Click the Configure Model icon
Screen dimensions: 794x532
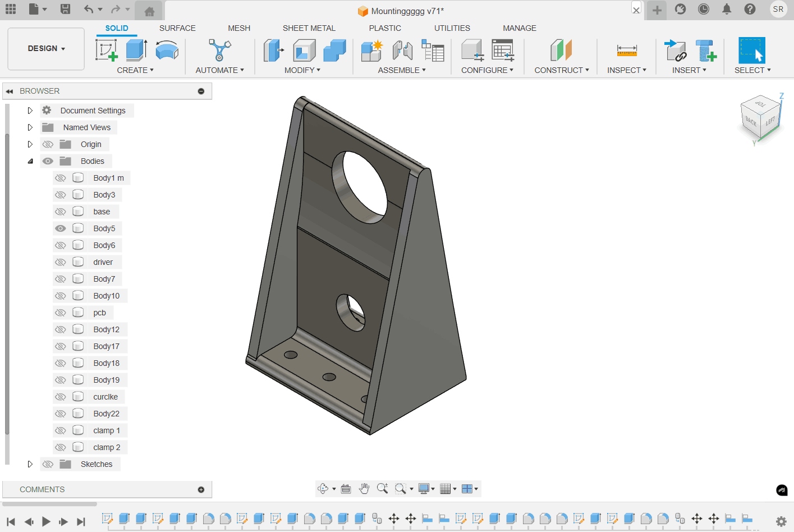[x=472, y=51]
